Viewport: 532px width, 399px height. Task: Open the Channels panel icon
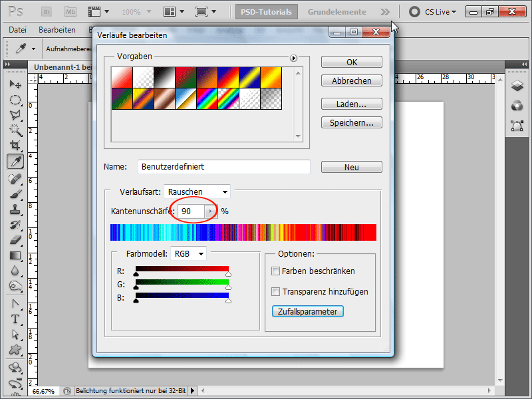[x=517, y=106]
